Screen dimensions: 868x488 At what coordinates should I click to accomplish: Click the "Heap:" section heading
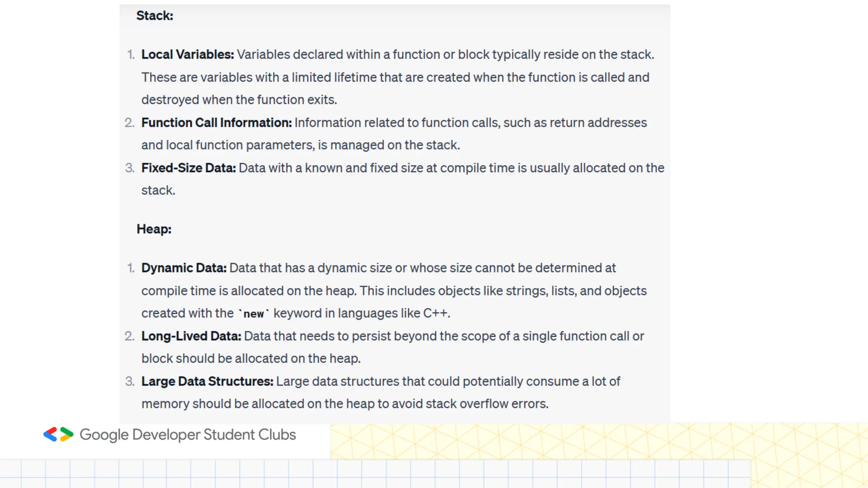154,229
